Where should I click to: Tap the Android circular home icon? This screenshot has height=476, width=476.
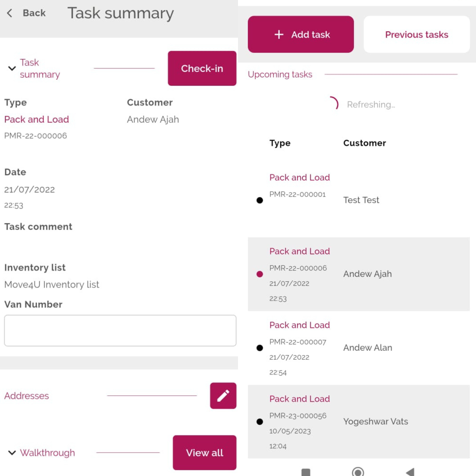pos(358,472)
